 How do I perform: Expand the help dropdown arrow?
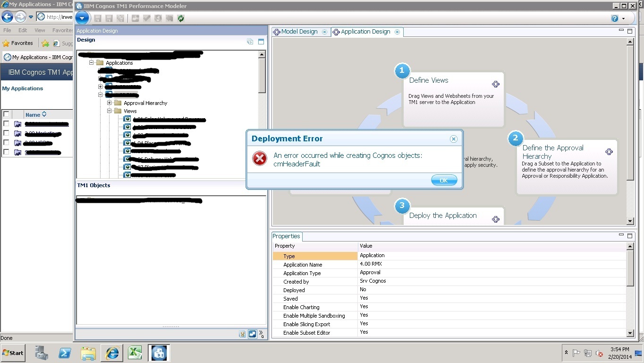point(623,19)
